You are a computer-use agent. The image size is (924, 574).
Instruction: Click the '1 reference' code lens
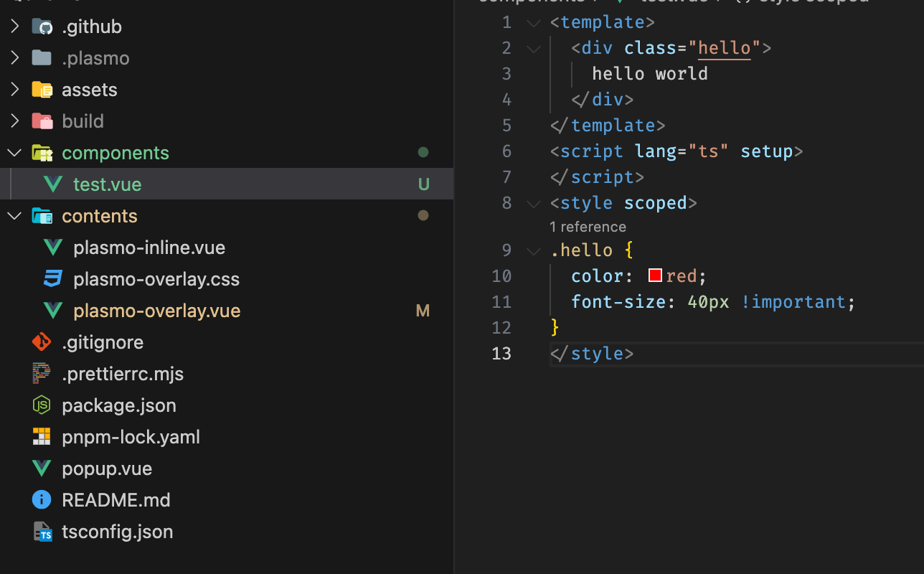(x=588, y=227)
